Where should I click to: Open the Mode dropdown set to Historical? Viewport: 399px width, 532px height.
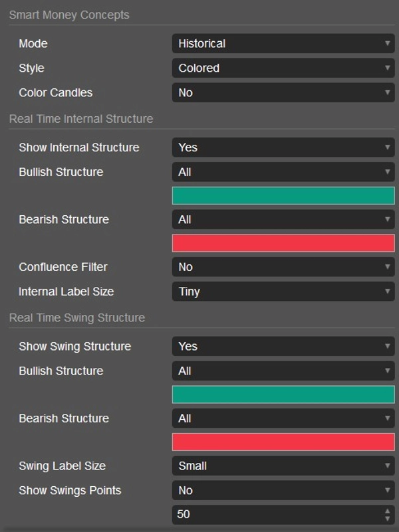(283, 43)
